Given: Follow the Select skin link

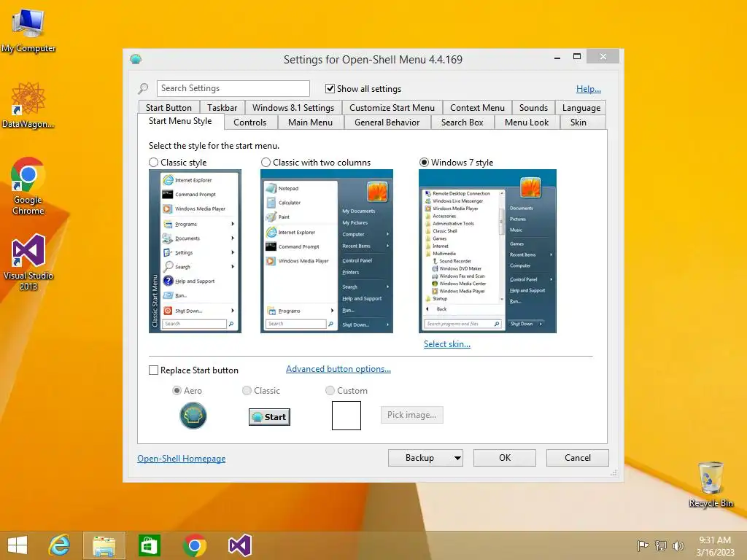Looking at the screenshot, I should [x=447, y=344].
